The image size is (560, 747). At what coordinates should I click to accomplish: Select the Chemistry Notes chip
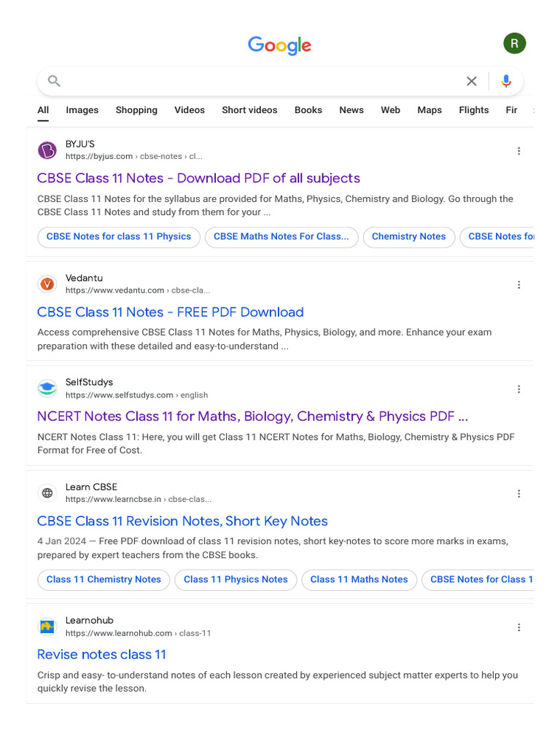[408, 237]
